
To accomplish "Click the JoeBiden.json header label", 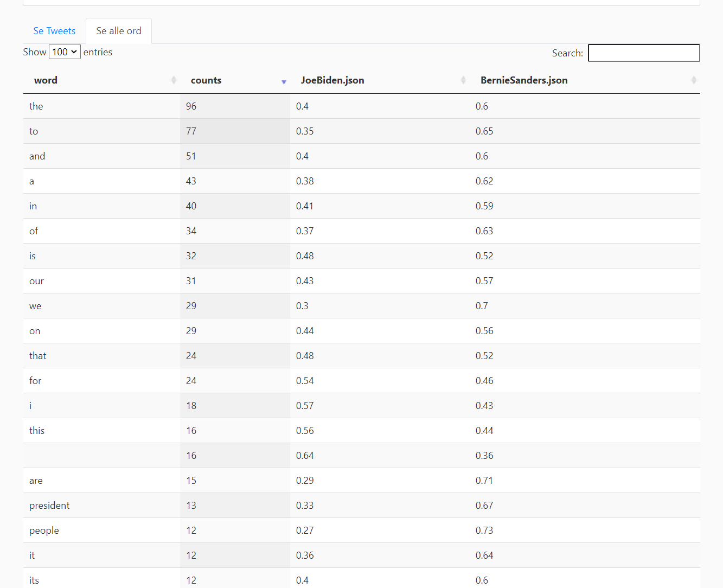I will pyautogui.click(x=332, y=80).
